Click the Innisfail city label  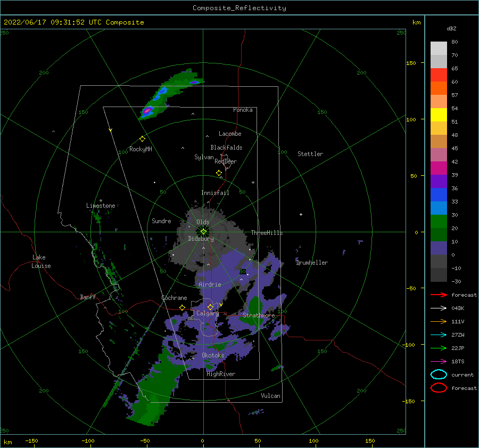tap(215, 193)
